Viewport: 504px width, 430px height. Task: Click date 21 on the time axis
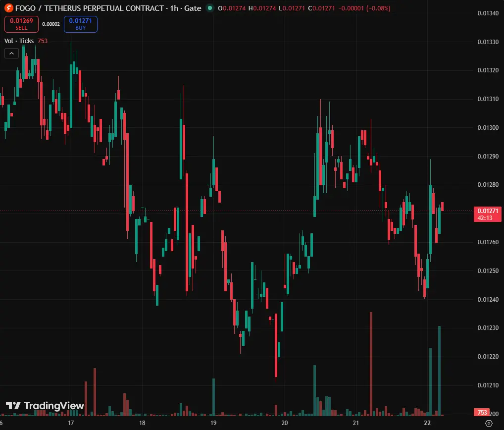(356, 423)
